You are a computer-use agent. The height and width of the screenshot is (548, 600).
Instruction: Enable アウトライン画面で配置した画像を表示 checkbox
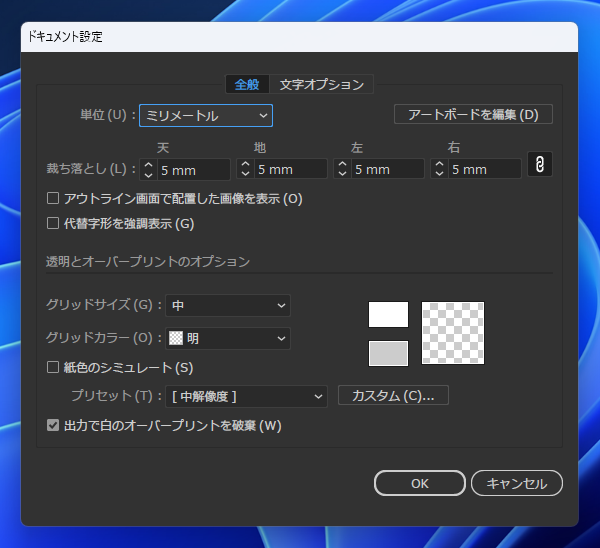[53, 198]
